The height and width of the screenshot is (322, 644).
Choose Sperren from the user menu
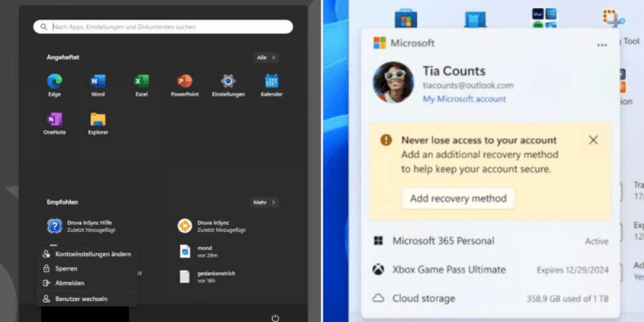click(x=87, y=269)
